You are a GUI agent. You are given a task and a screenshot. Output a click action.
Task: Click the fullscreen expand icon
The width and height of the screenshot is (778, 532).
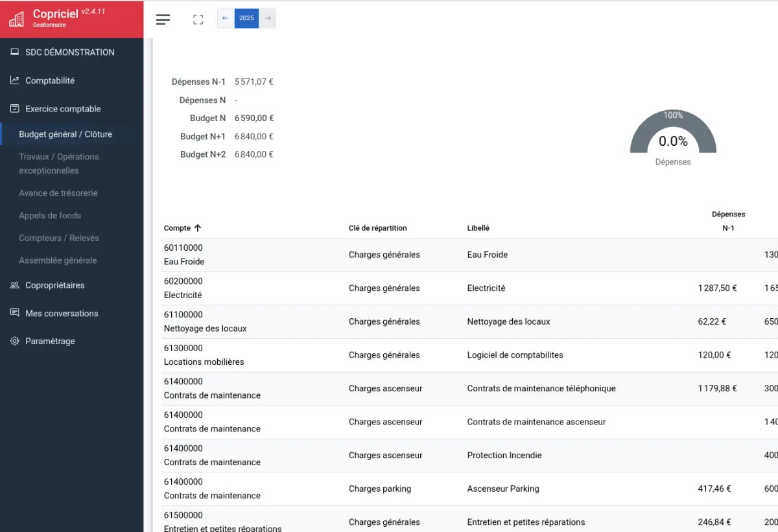point(198,19)
